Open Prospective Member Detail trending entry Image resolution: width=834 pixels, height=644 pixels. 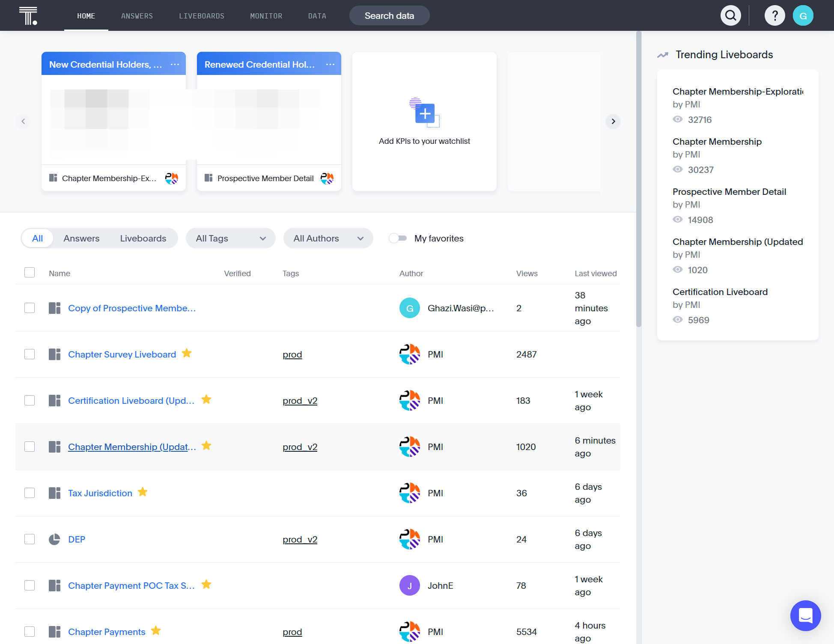click(x=730, y=192)
